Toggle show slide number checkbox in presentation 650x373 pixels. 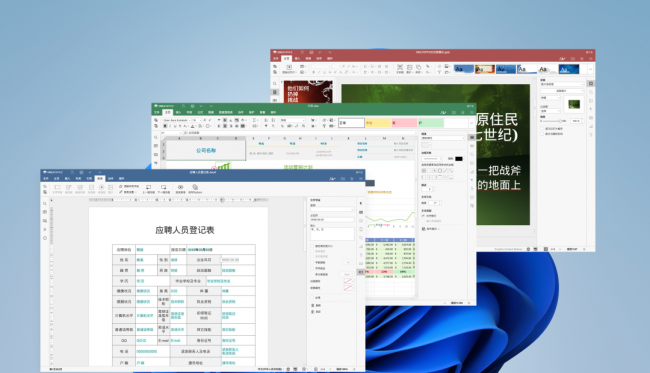[x=542, y=128]
